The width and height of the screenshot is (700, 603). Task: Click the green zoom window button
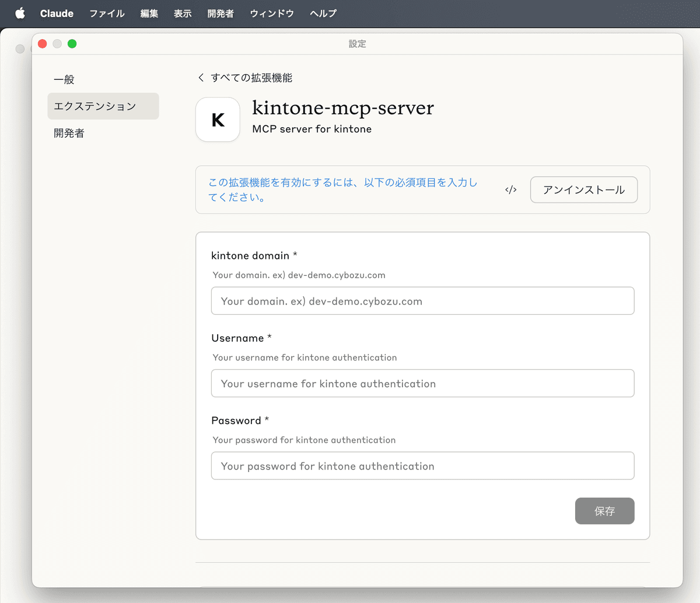(72, 44)
